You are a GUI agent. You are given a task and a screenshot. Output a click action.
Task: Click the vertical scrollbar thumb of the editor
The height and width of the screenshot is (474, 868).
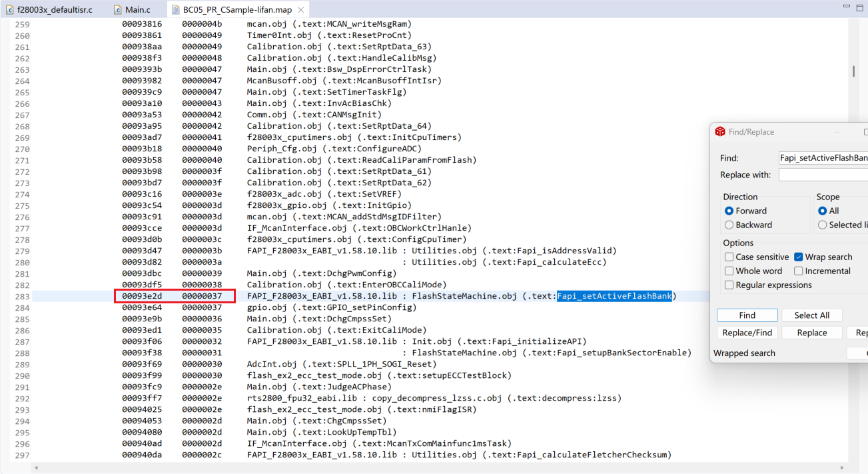[853, 71]
